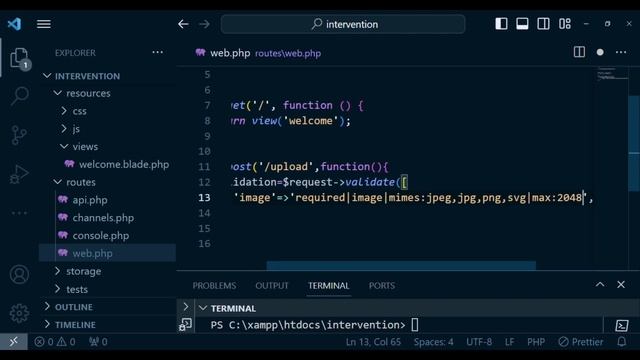640x360 pixels.
Task: Toggle bottom panel layout icon
Action: (522, 24)
